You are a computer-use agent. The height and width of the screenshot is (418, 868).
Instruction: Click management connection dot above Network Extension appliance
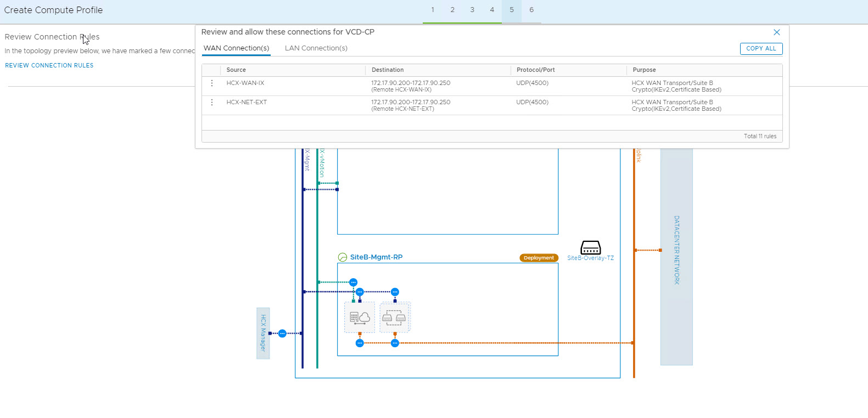tap(395, 292)
